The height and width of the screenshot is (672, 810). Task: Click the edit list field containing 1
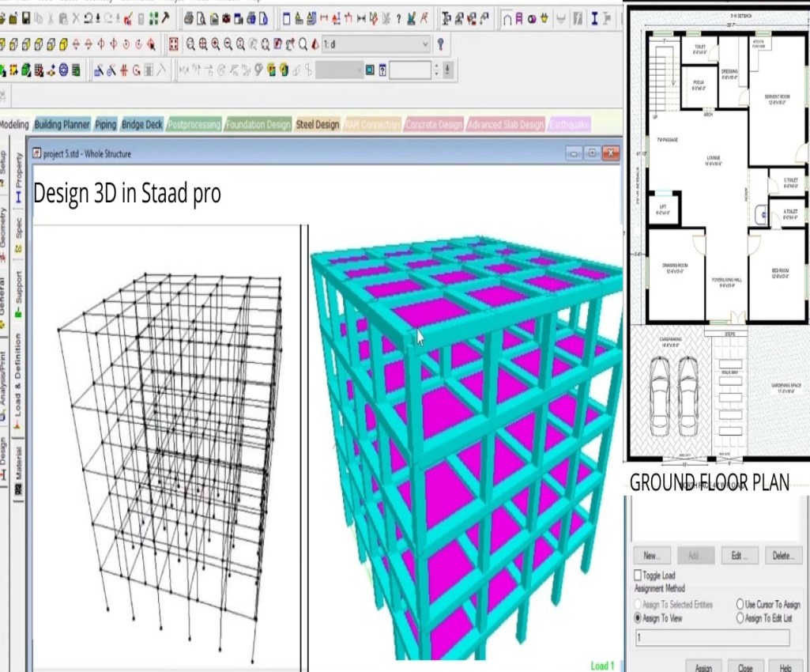coord(712,637)
